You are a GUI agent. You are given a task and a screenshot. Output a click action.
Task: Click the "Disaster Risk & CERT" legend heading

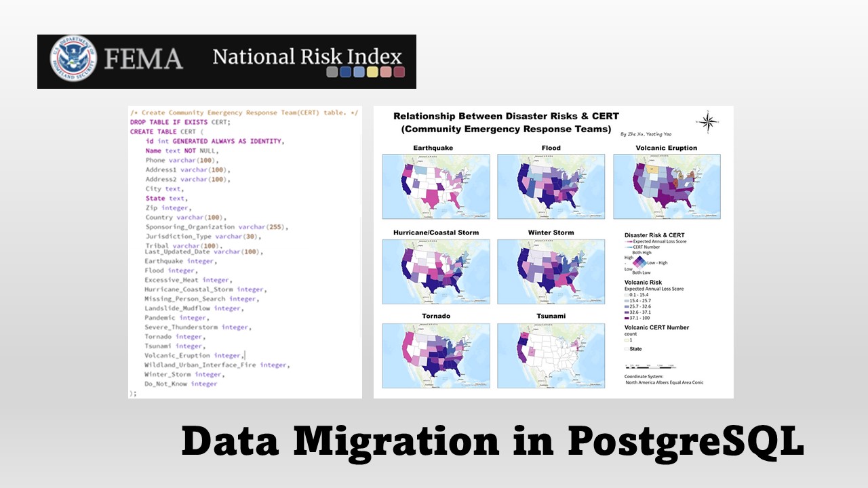pos(654,235)
